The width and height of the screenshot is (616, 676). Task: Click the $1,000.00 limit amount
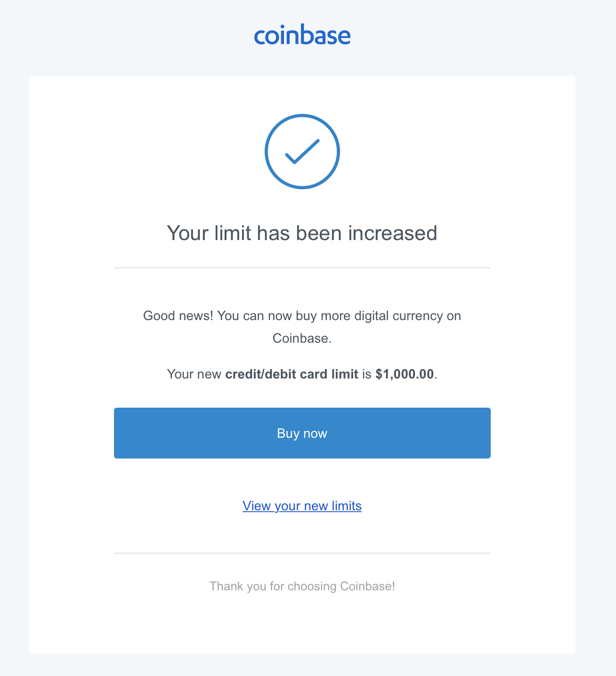[x=405, y=374]
